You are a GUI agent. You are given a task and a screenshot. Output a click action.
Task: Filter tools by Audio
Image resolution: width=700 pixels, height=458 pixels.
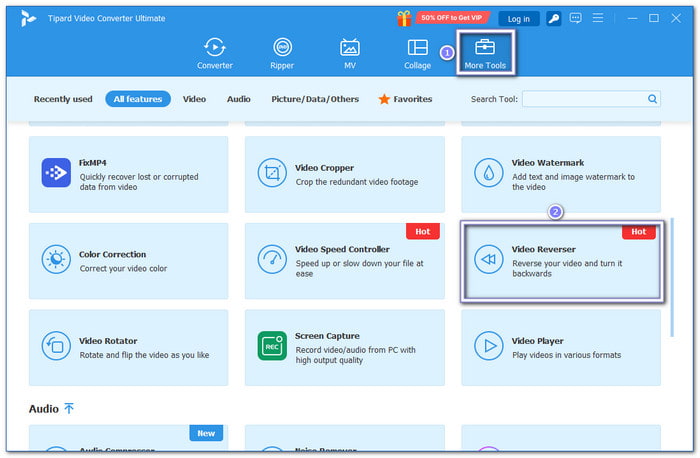(x=238, y=99)
